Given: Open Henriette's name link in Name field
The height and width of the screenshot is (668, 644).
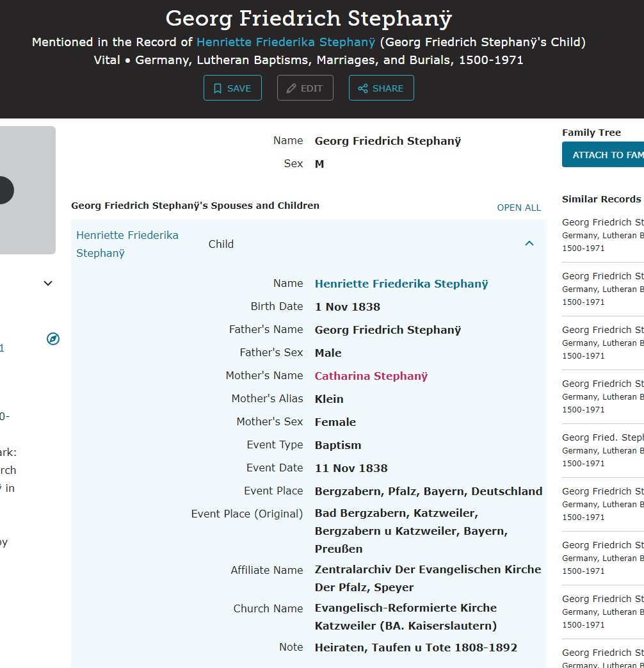Looking at the screenshot, I should click(x=401, y=284).
